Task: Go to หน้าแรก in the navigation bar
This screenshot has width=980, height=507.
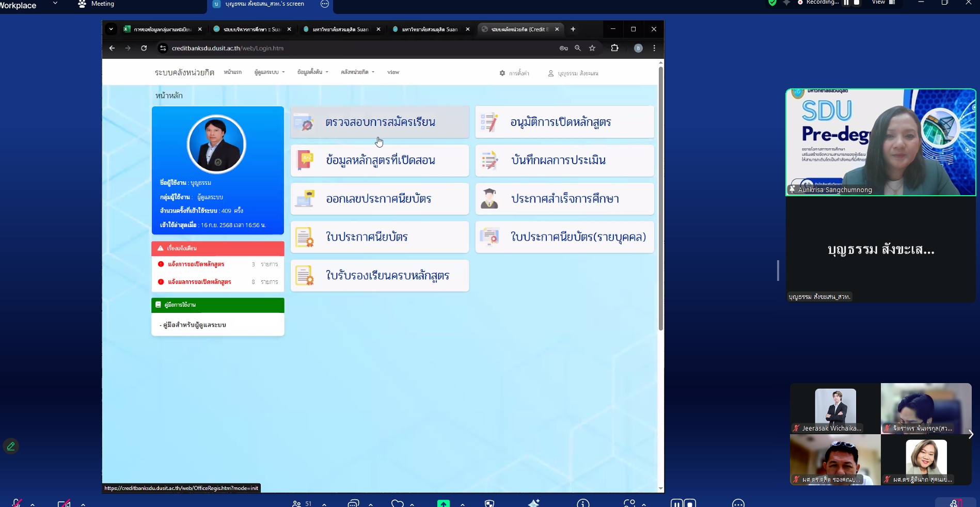Action: 232,72
